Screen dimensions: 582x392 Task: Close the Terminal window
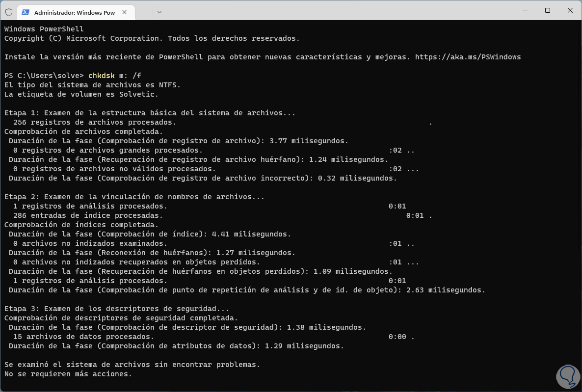point(570,10)
